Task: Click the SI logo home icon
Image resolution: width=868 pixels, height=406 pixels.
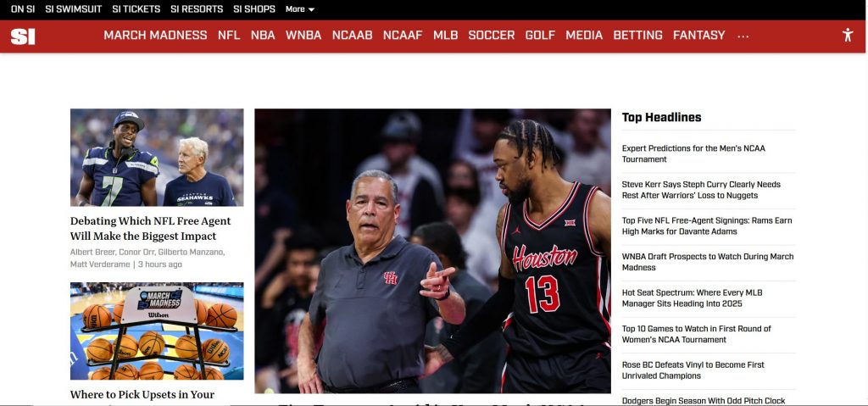Action: (23, 36)
